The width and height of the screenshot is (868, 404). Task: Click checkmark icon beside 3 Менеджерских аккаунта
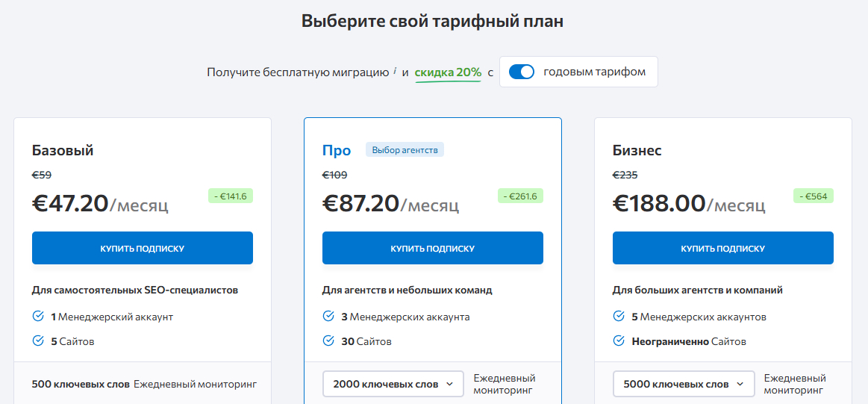point(328,317)
